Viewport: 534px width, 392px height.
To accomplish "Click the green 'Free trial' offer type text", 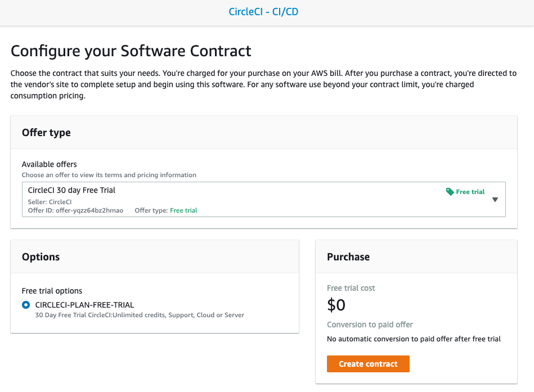I will pyautogui.click(x=183, y=210).
